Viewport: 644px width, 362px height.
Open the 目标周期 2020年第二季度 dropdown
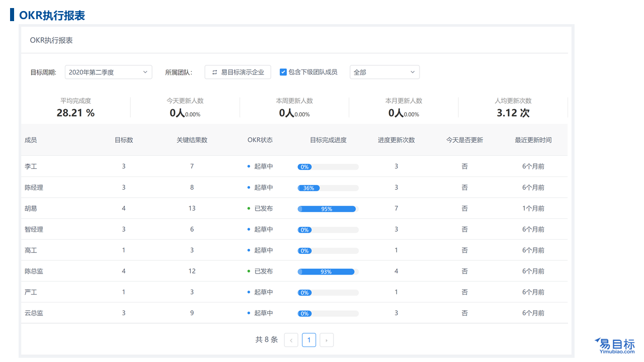pos(109,72)
